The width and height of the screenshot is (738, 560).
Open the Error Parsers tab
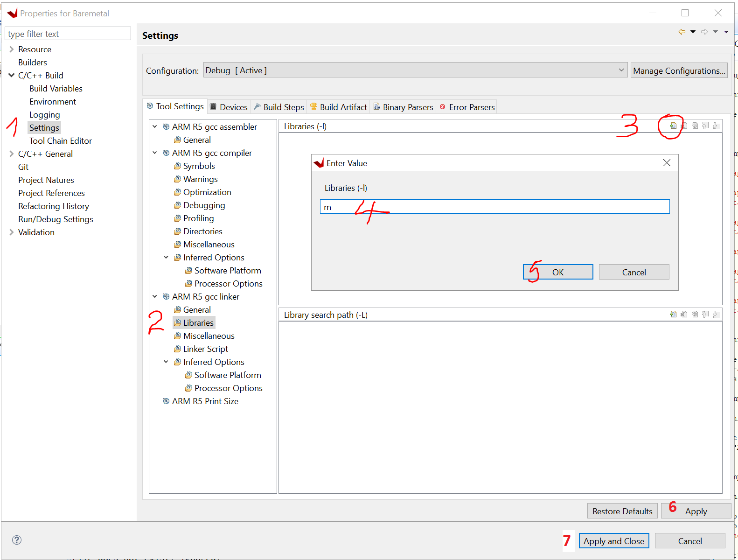coord(467,107)
